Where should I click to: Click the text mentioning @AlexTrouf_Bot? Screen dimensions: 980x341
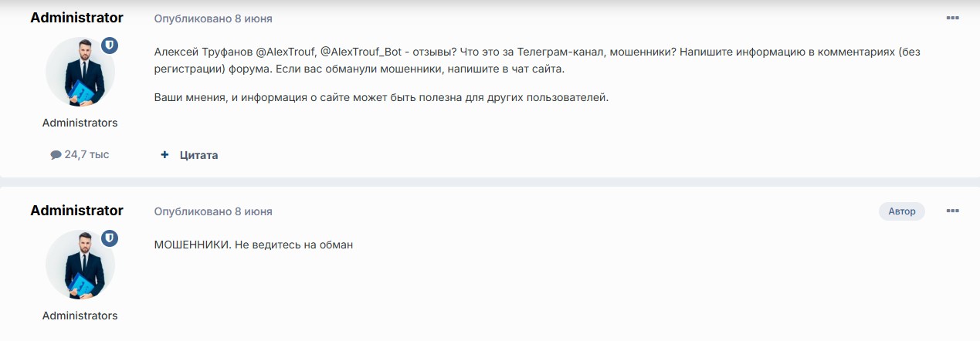coord(356,52)
